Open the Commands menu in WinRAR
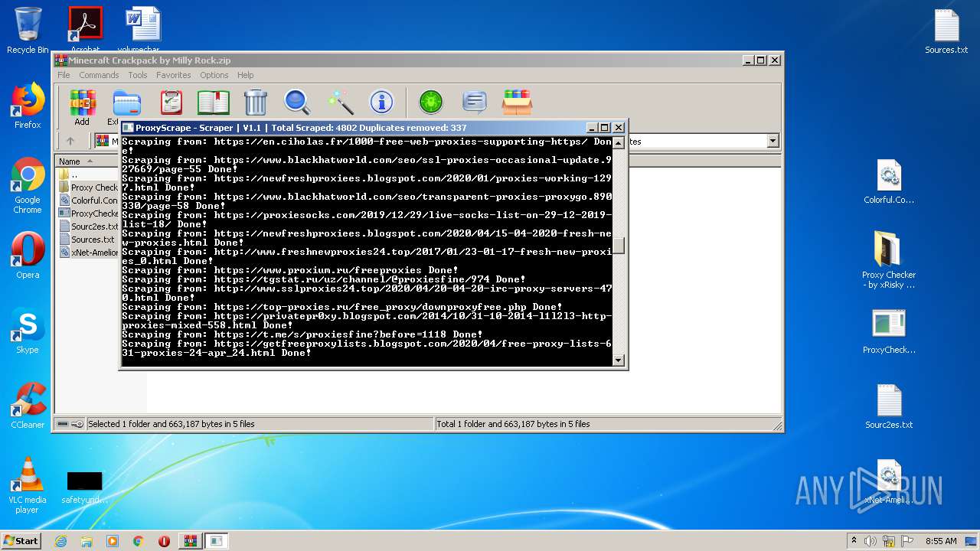Screen dimensions: 980x551 click(x=99, y=75)
